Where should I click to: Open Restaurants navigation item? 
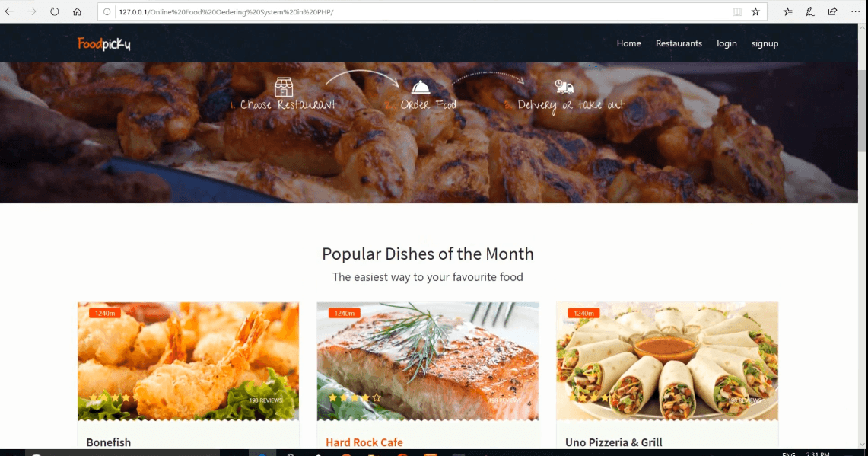[679, 43]
